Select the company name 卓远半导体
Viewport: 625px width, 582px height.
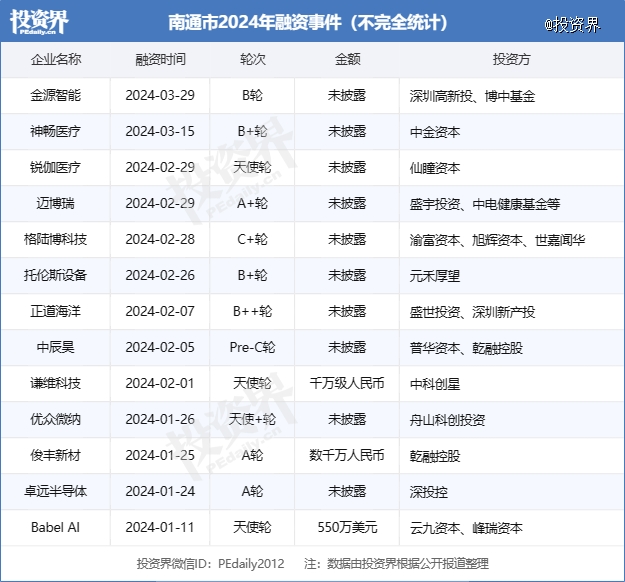[x=56, y=491]
